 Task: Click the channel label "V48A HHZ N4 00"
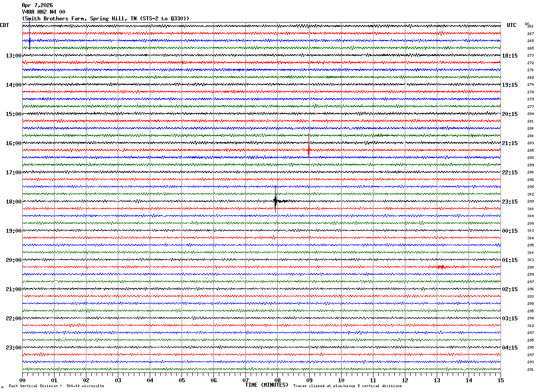43,12
